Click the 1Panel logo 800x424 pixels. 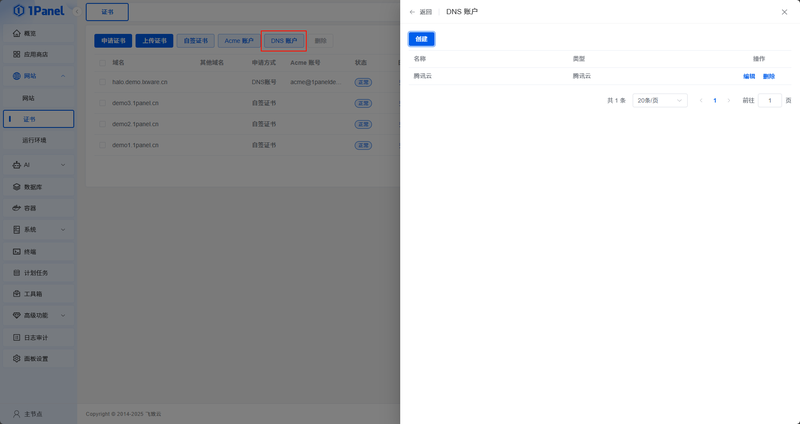39,10
